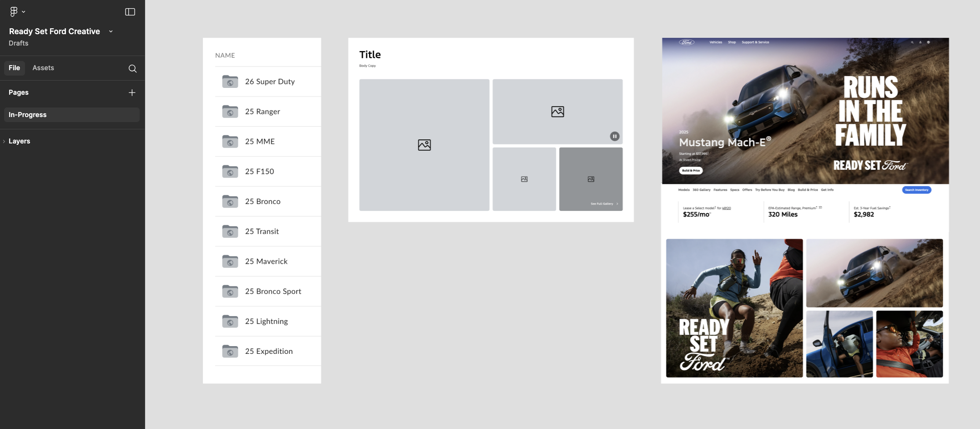Open the dropdown next to the Figma logo
This screenshot has width=980, height=429.
coord(24,11)
